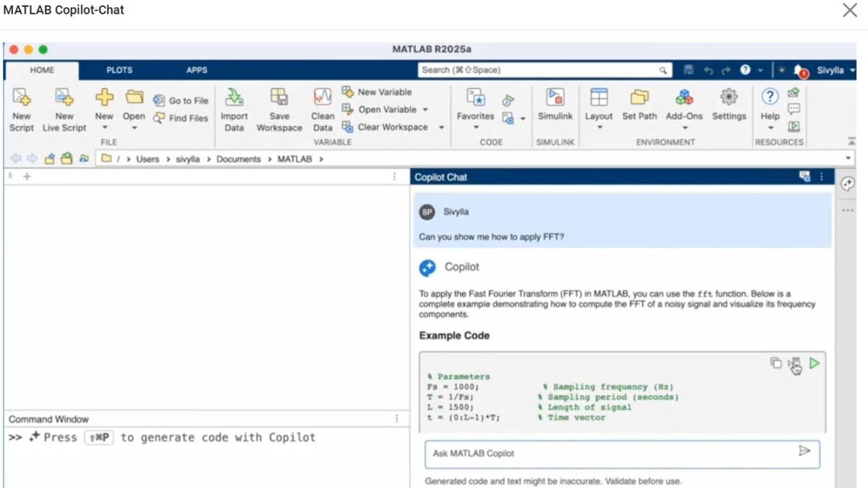Click Documents in the folder path

(x=238, y=159)
